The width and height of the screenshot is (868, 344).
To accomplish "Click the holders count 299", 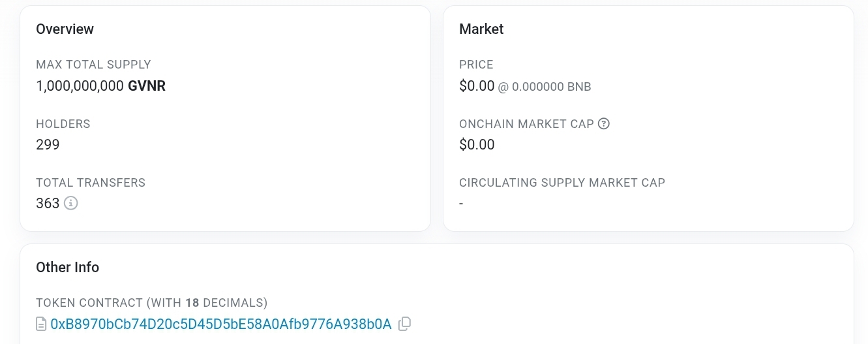I will pyautogui.click(x=48, y=144).
